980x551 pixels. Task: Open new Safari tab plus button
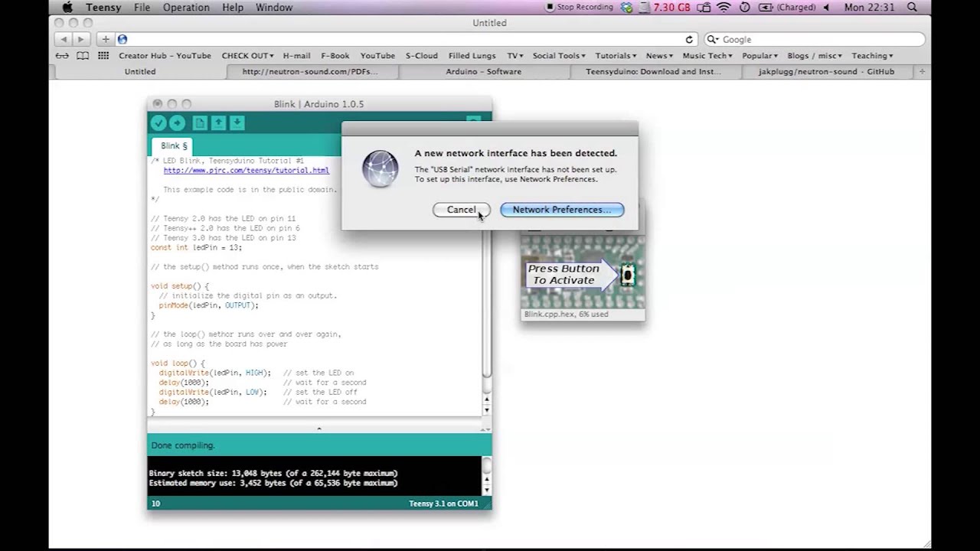(x=922, y=71)
